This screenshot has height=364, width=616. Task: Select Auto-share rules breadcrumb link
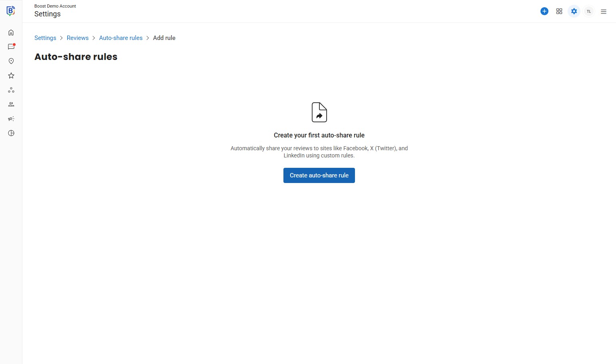[x=121, y=38]
